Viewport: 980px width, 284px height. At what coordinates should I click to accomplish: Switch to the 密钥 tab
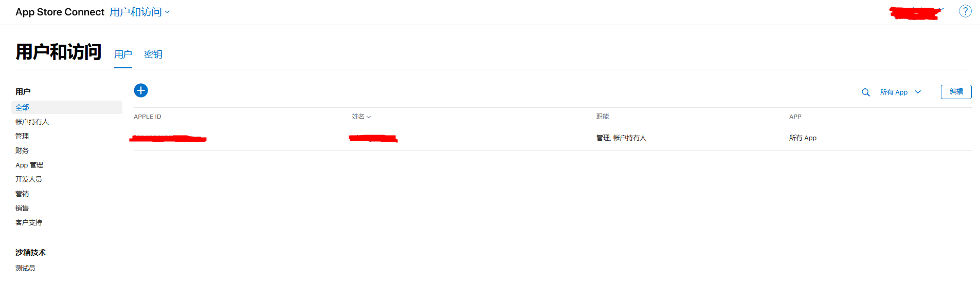click(153, 54)
